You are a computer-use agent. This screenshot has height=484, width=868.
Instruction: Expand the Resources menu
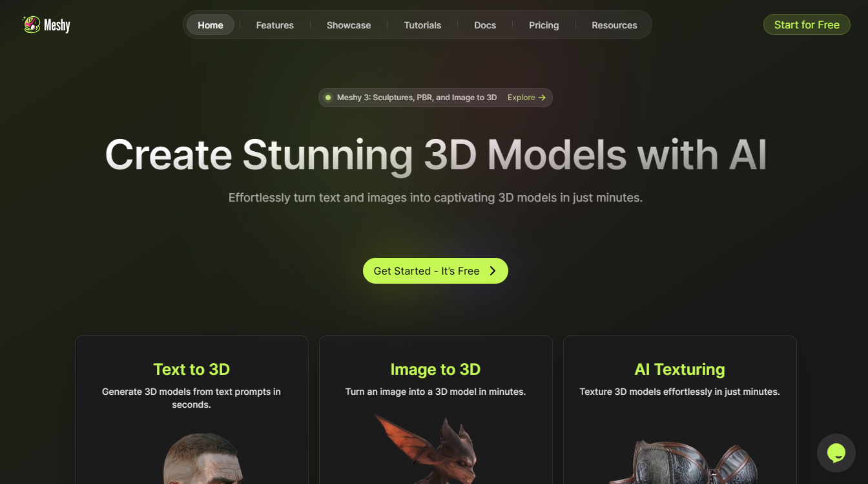pos(614,25)
